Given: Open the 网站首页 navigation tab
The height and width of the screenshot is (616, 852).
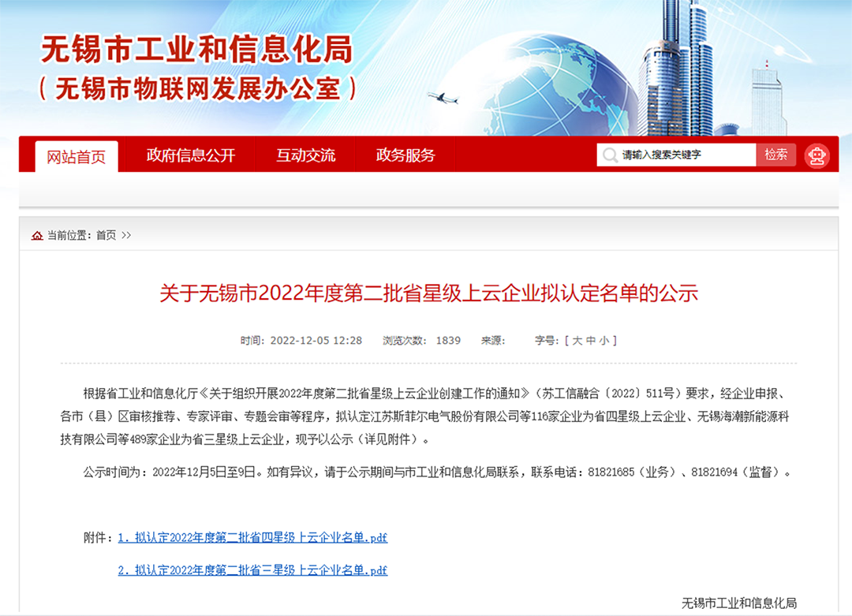Looking at the screenshot, I should (77, 156).
